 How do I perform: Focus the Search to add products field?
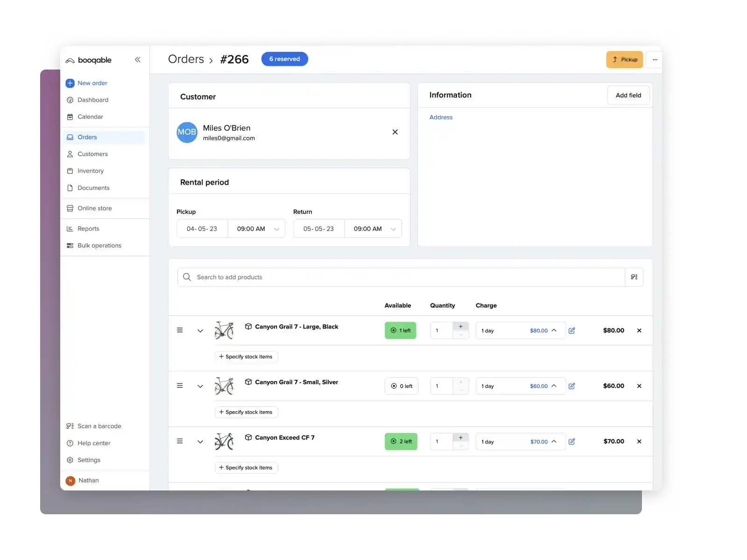click(x=402, y=277)
